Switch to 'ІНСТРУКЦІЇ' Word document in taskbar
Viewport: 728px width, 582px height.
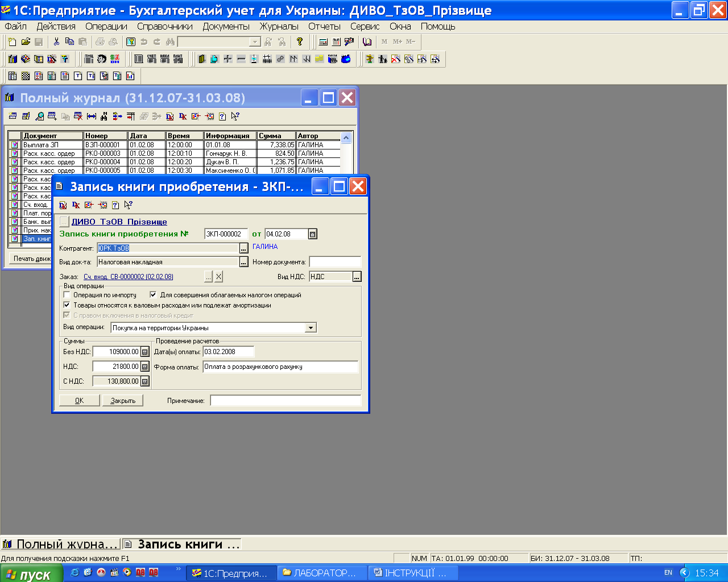[x=414, y=573]
